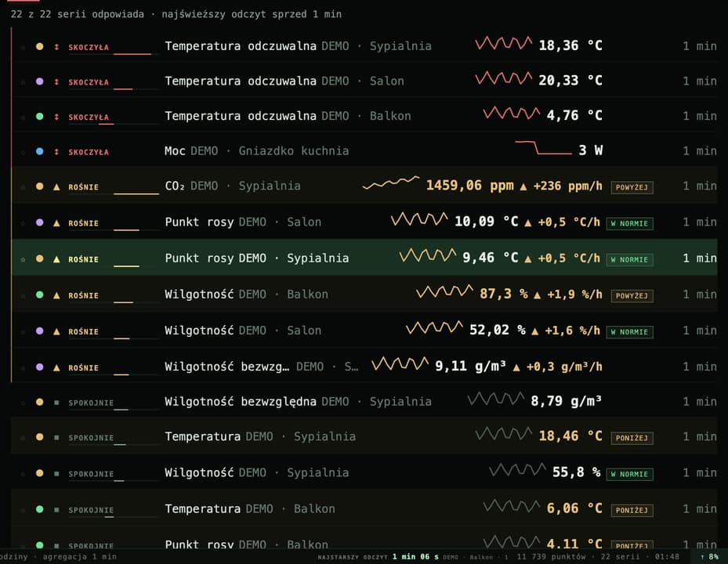Open the Moc Gniazdko kuchnia sparkline
Viewport: 728px width, 564px height.
click(543, 147)
